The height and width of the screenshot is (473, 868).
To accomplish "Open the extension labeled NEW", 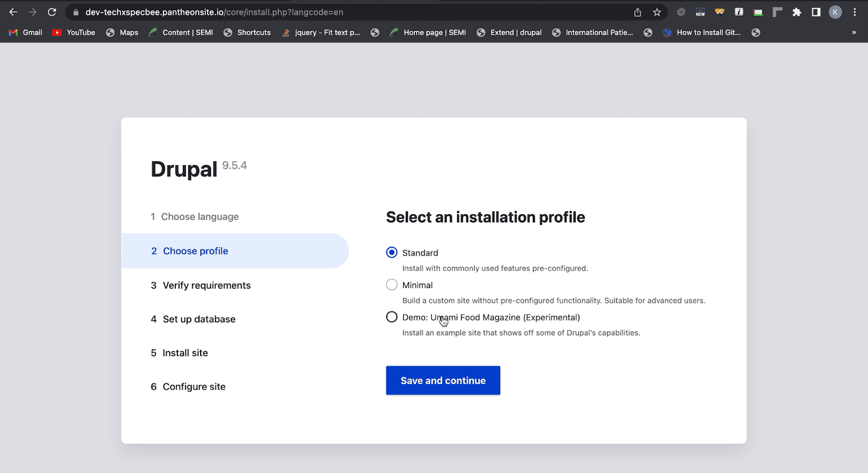I will 700,12.
